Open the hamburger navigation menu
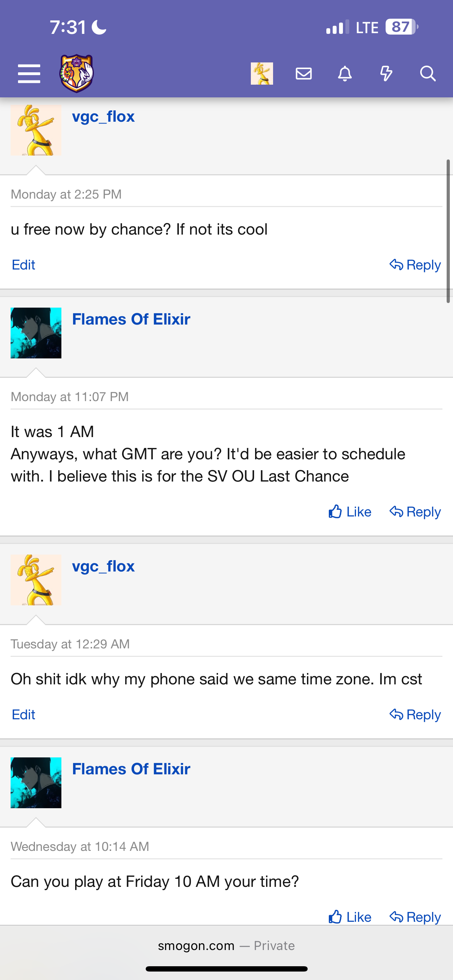Image resolution: width=453 pixels, height=980 pixels. pos(29,73)
